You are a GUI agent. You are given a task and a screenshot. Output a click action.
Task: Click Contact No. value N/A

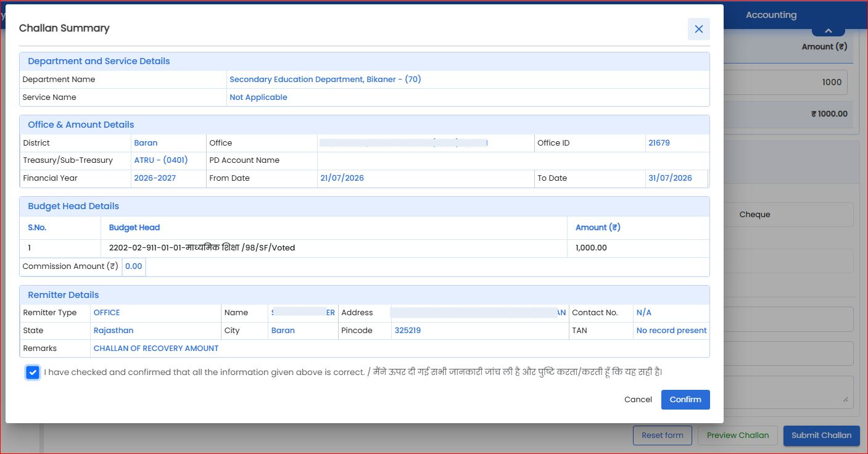643,313
